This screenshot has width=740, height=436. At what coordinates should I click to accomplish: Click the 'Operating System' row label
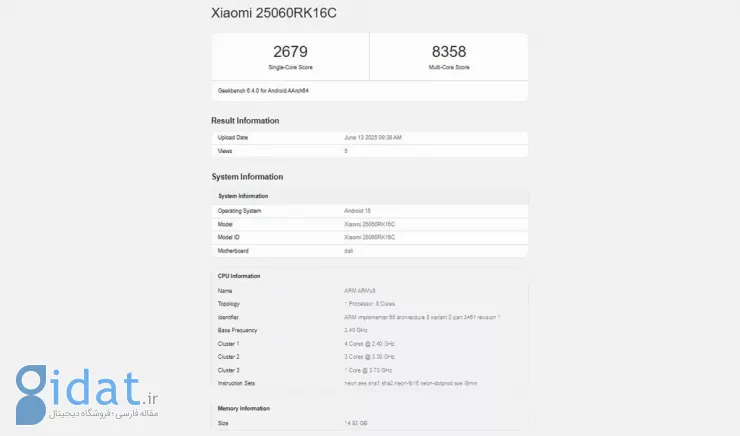pyautogui.click(x=239, y=211)
